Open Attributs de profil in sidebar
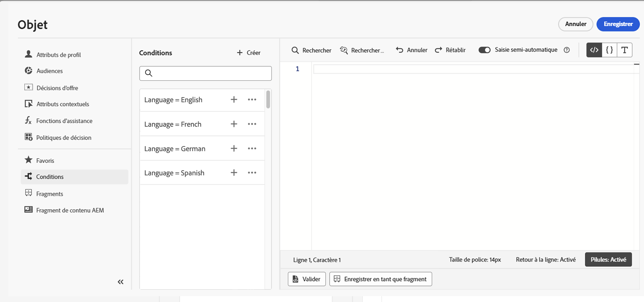Screen dimensions: 644x302 tap(58, 55)
